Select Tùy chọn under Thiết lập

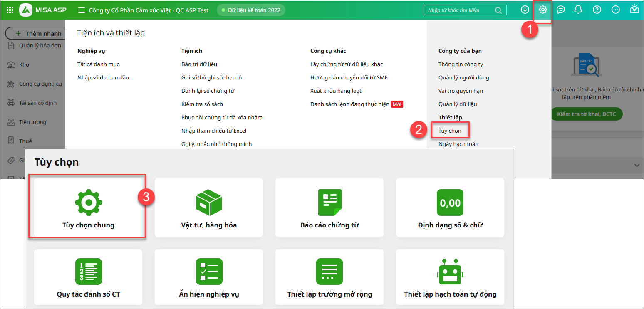(450, 131)
